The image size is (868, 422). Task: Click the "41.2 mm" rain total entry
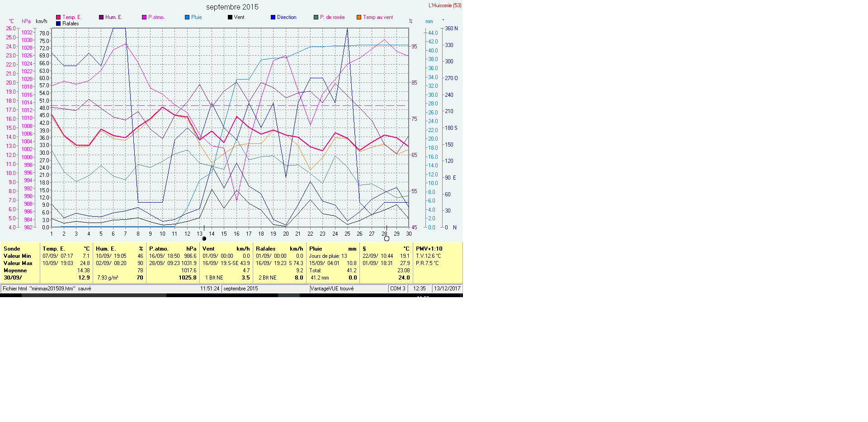320,278
